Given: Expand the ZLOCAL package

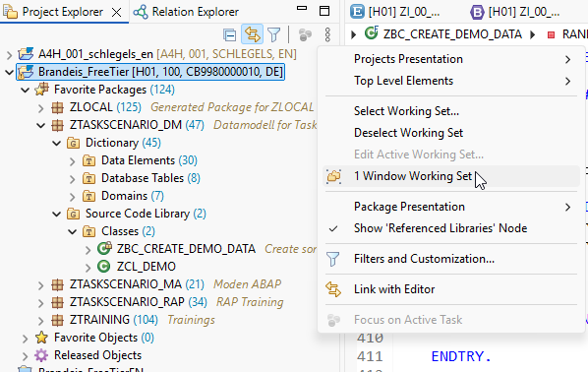Looking at the screenshot, I should 41,108.
